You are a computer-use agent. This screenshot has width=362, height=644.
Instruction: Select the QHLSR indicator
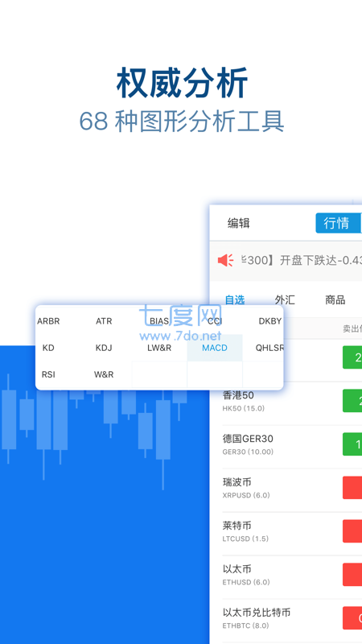269,348
